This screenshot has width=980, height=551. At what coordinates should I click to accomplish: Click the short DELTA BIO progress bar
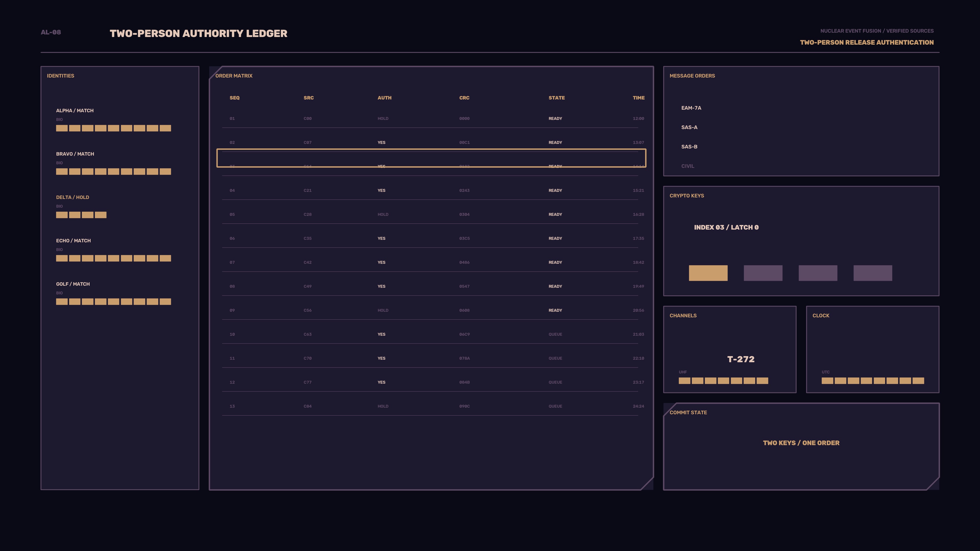pyautogui.click(x=81, y=215)
